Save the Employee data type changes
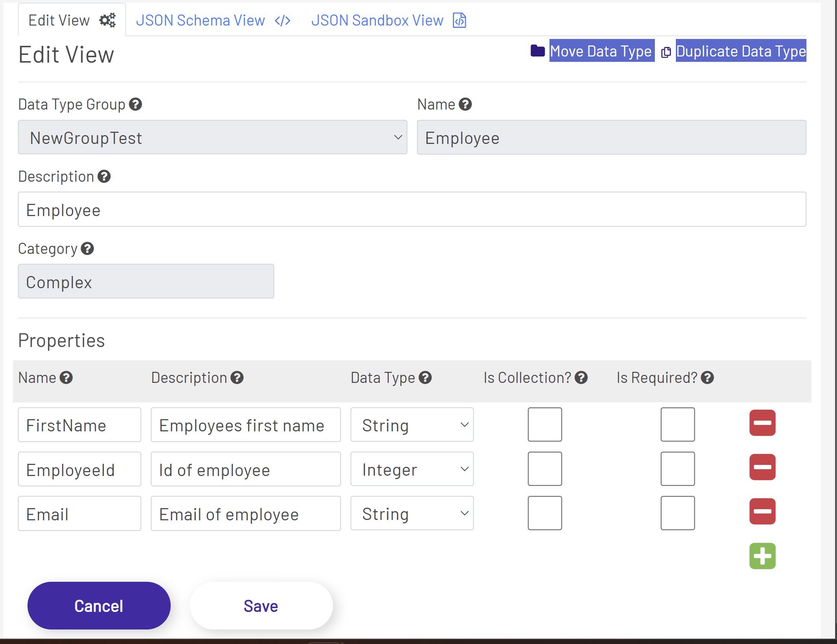This screenshot has height=644, width=837. tap(260, 606)
